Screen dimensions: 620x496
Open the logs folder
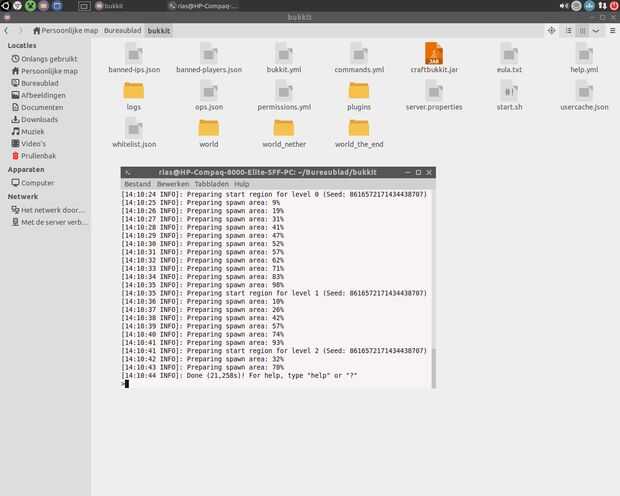click(x=134, y=96)
